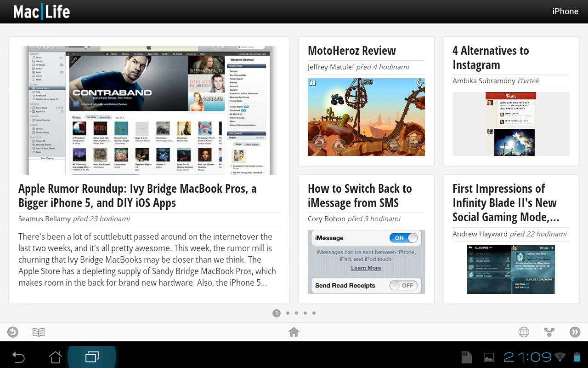Screen dimensions: 588x368
Task: Open the article in browser via globe icon
Action: 523,332
